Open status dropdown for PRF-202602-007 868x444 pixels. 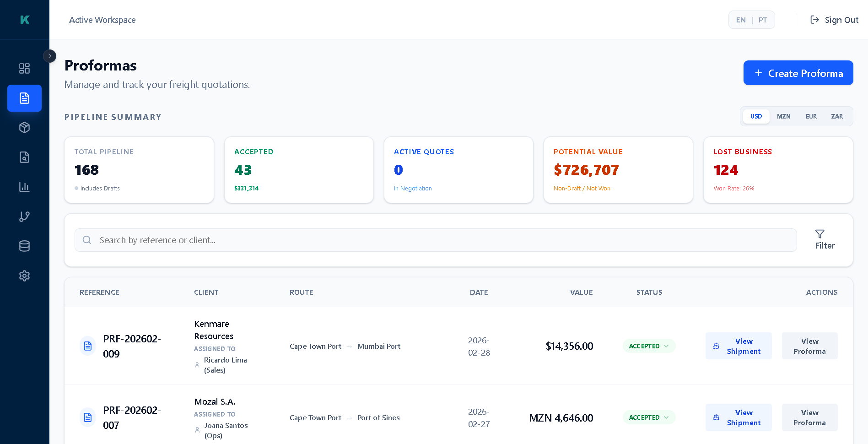click(x=648, y=417)
